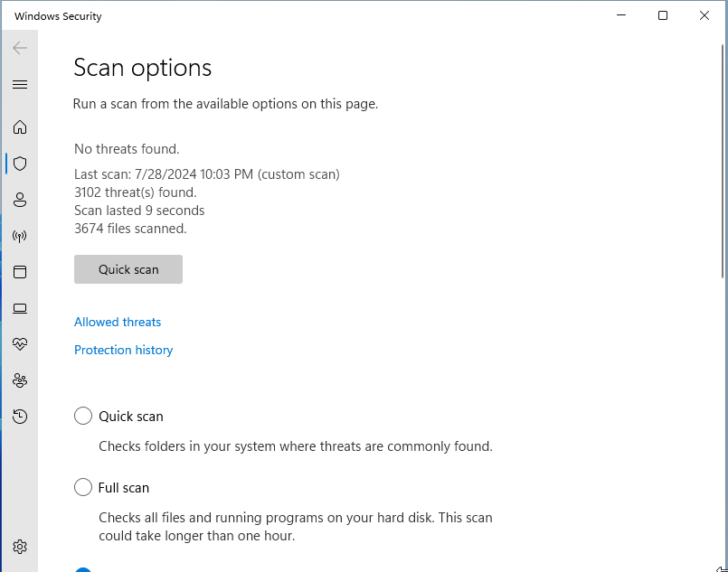This screenshot has height=572, width=728.
Task: Click the '3102 threat(s) found.' line
Action: point(136,192)
